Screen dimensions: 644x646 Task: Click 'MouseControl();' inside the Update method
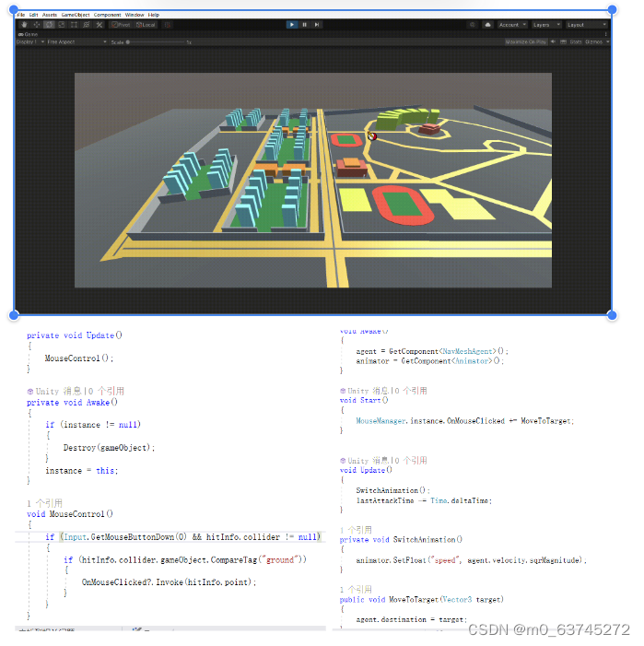tap(78, 358)
